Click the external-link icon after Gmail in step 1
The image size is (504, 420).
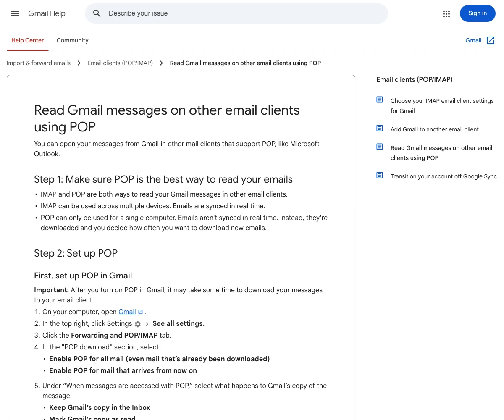141,312
